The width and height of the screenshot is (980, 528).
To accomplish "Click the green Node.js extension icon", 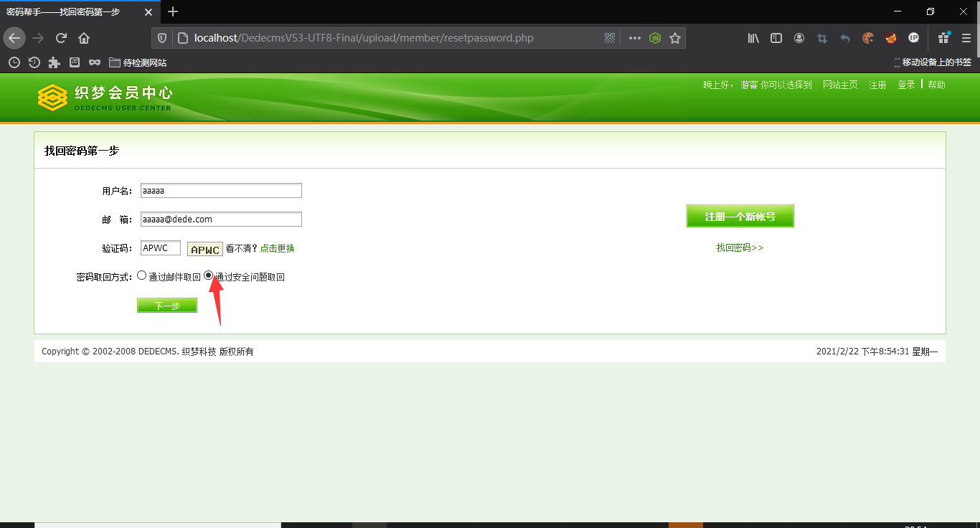I will click(x=655, y=38).
